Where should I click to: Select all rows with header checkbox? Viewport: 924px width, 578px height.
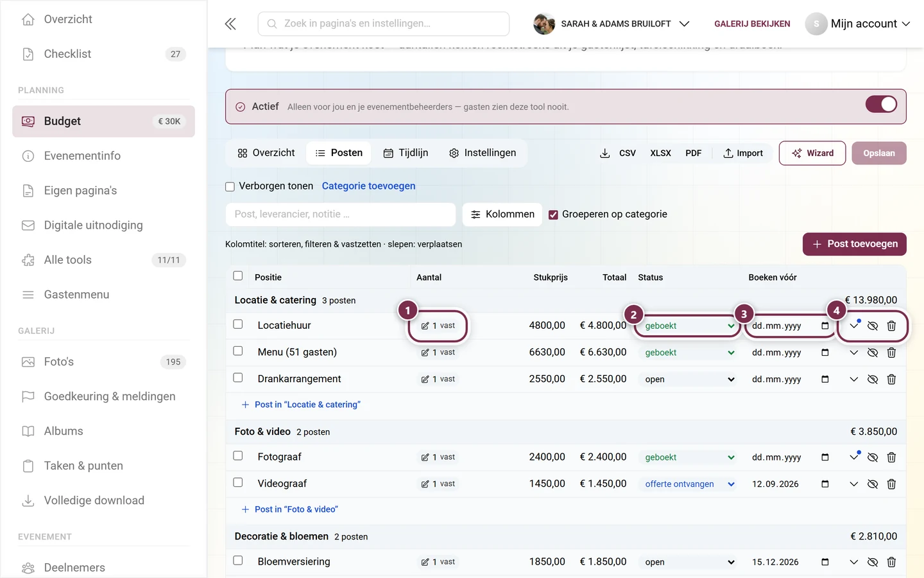(x=238, y=276)
